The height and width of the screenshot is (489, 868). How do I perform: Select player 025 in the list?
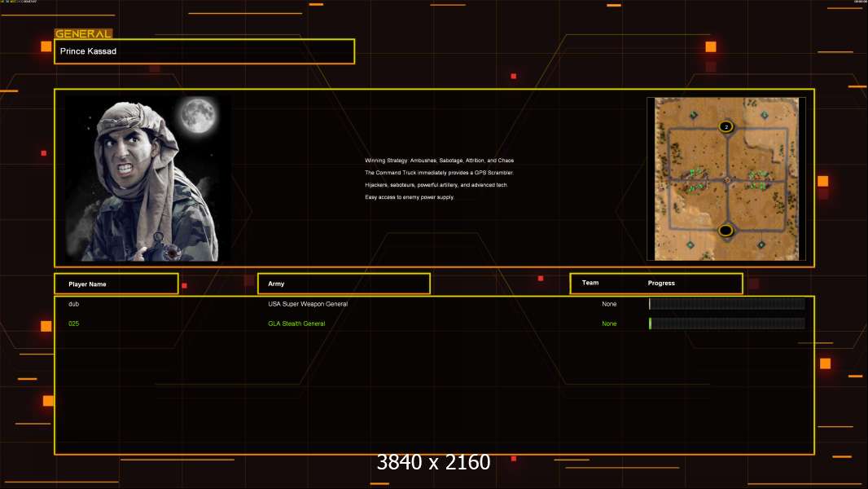(74, 324)
